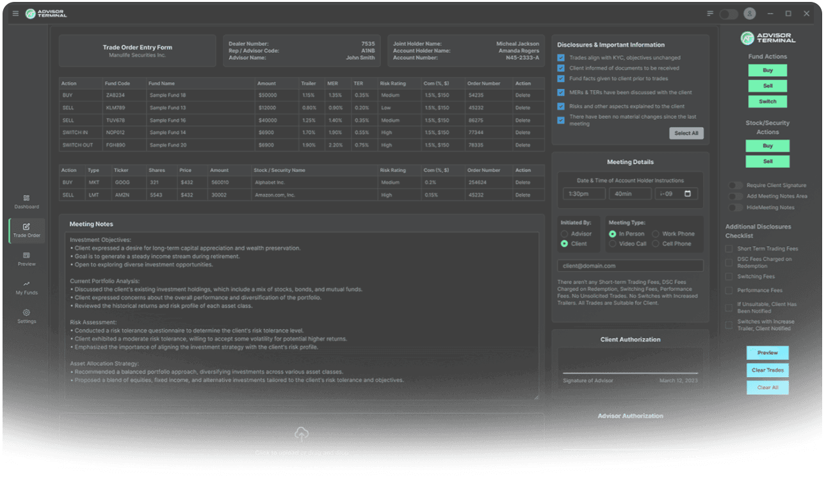Select Work Phone meeting type
Viewport: 826px width, 504px height.
click(656, 234)
